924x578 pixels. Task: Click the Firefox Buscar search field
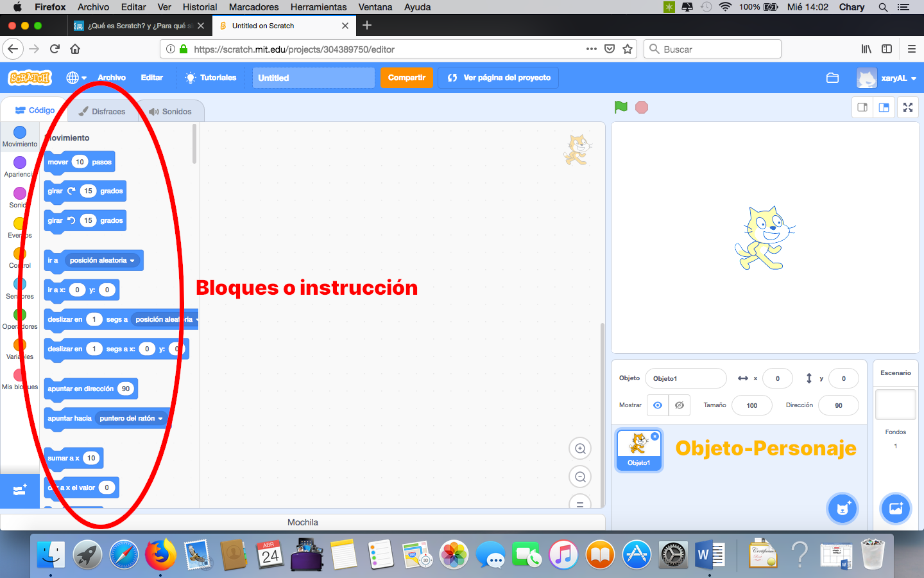click(x=712, y=49)
